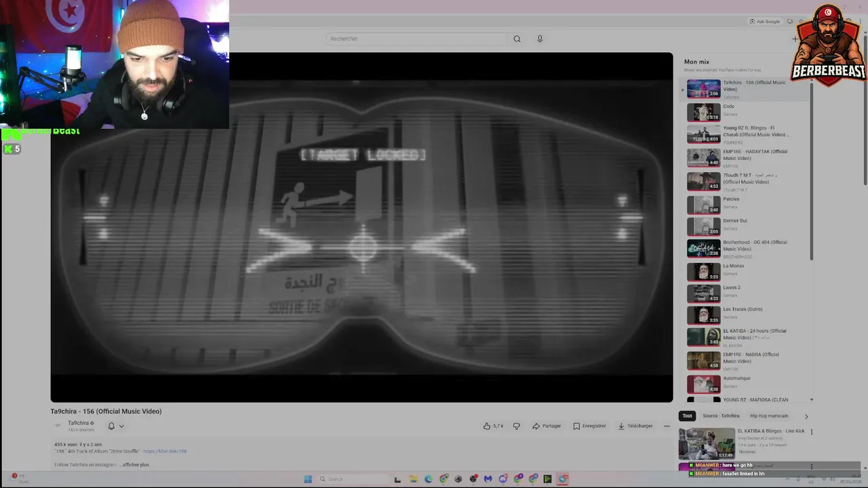Image resolution: width=868 pixels, height=488 pixels.
Task: Click the Ta9chira channel avatar
Action: 58,426
